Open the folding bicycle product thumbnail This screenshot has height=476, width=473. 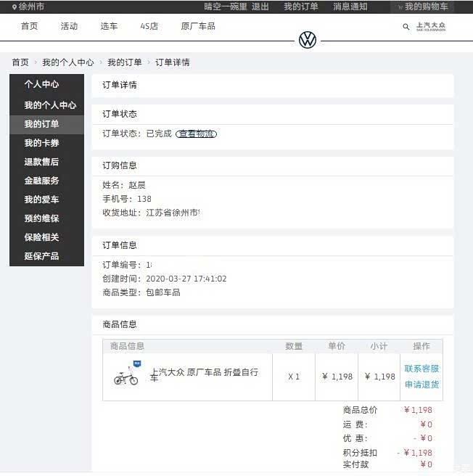(x=126, y=373)
